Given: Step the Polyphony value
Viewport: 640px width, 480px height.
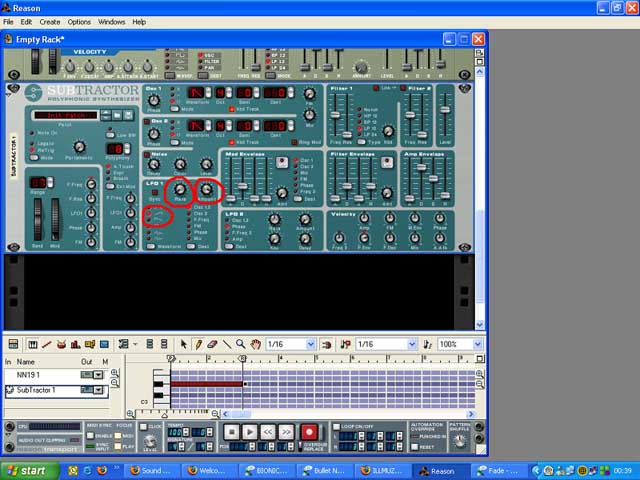Looking at the screenshot, I should [127, 149].
